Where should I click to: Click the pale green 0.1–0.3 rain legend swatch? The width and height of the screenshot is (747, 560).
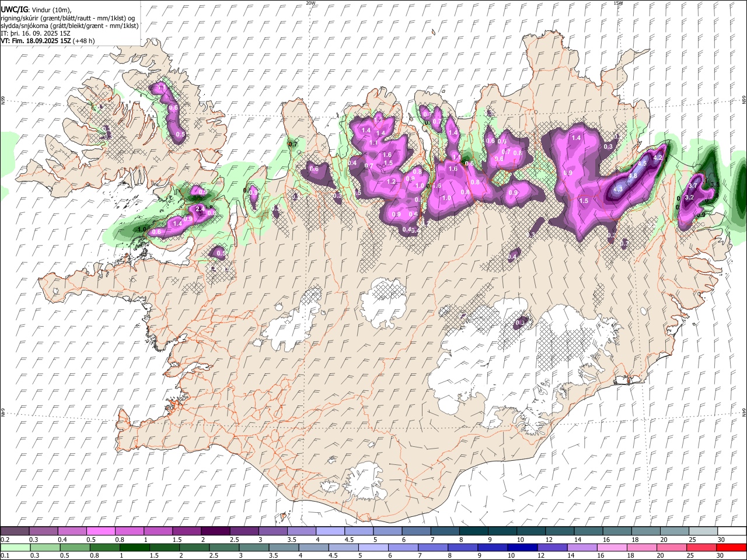point(16,548)
